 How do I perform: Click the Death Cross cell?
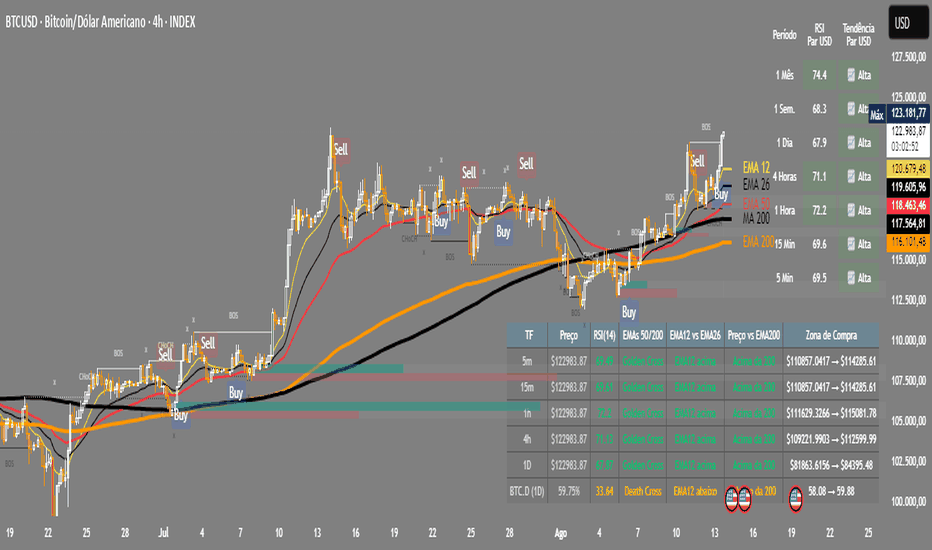(x=643, y=491)
